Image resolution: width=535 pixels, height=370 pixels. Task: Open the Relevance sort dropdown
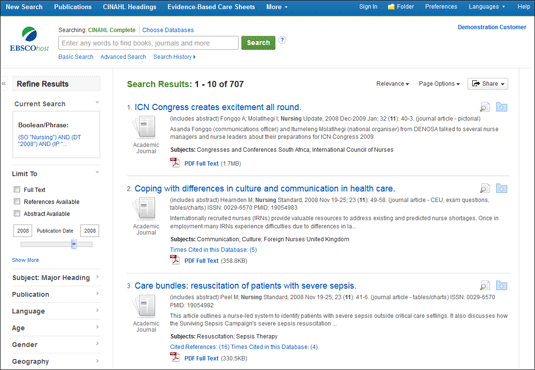point(392,84)
